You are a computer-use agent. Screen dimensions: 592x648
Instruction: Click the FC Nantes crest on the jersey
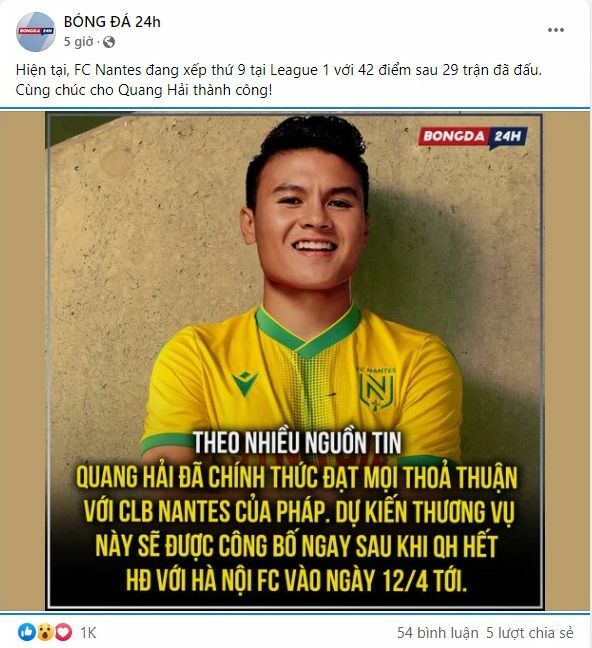[376, 389]
